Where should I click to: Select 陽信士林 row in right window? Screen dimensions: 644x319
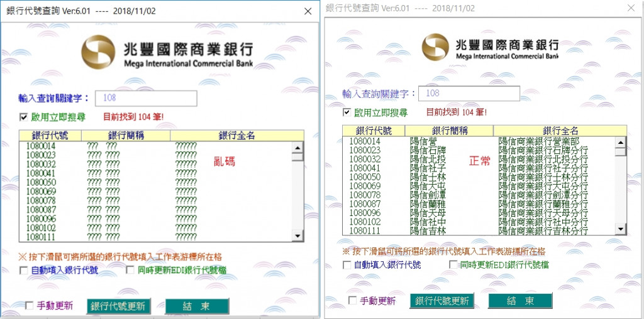click(x=479, y=177)
